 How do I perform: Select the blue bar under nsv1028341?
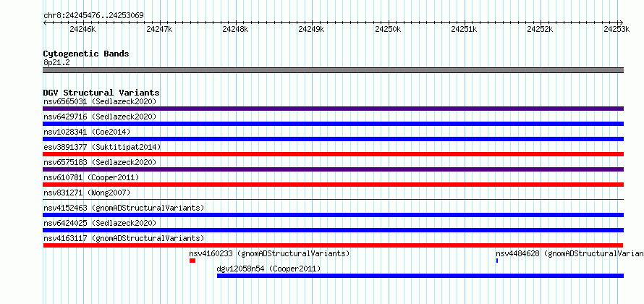[333, 139]
